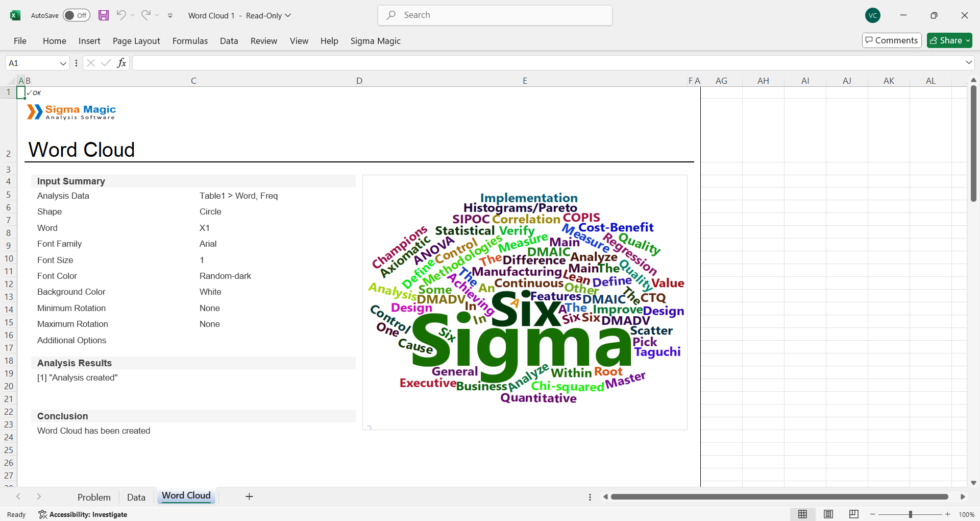This screenshot has height=521, width=980.
Task: Click the vertical scrollbar up arrow
Action: point(973,80)
